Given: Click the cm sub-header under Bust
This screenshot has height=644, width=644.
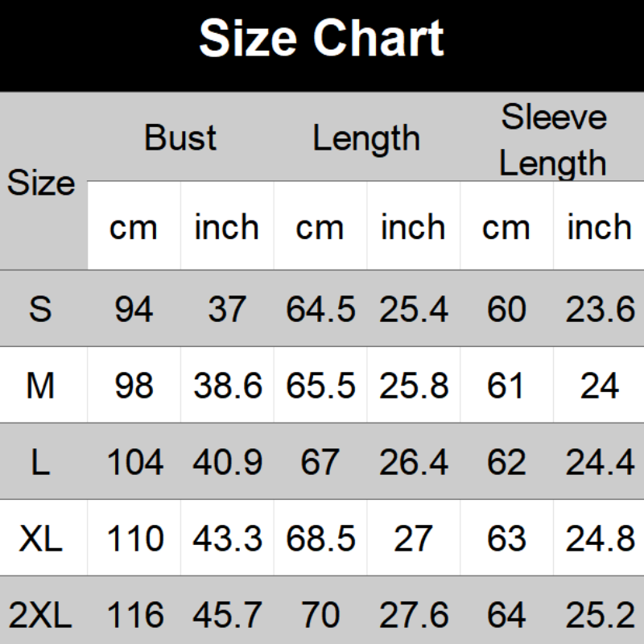Looking at the screenshot, I should (134, 228).
